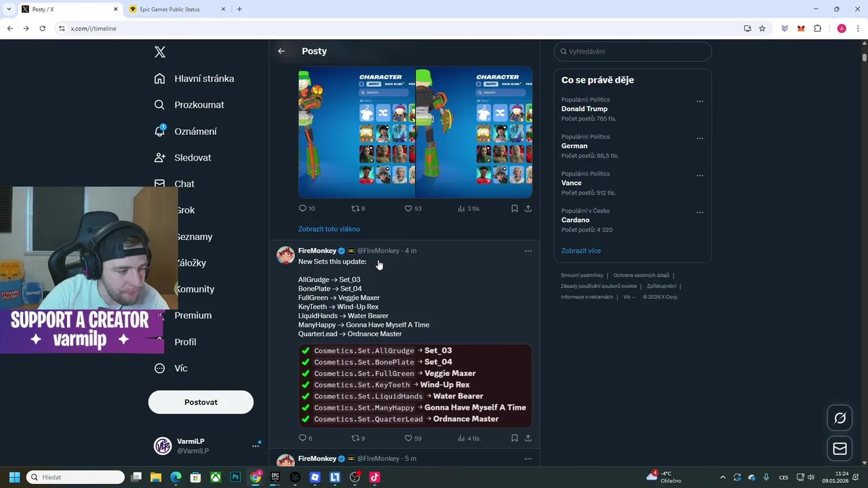868x488 pixels.
Task: Click the x.com address bar
Action: [x=400, y=28]
